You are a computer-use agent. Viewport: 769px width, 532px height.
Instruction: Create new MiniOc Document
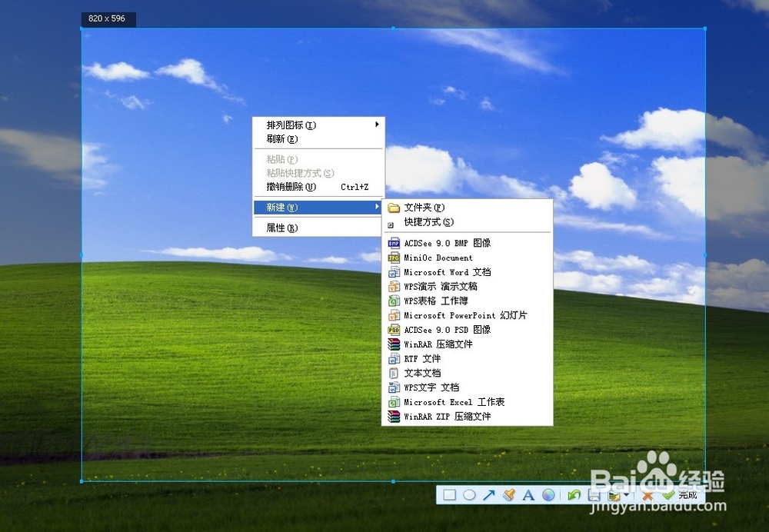[x=467, y=258]
